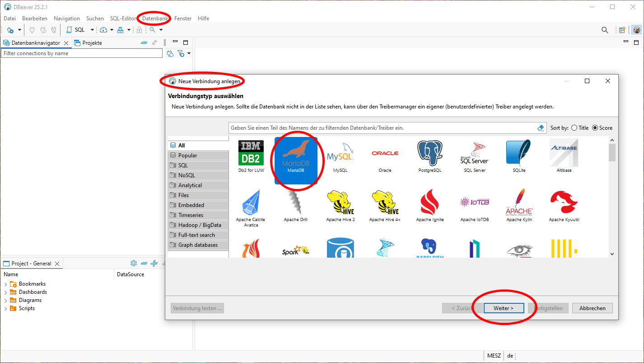
Task: Select the SQLite feather icon
Action: pyautogui.click(x=518, y=154)
